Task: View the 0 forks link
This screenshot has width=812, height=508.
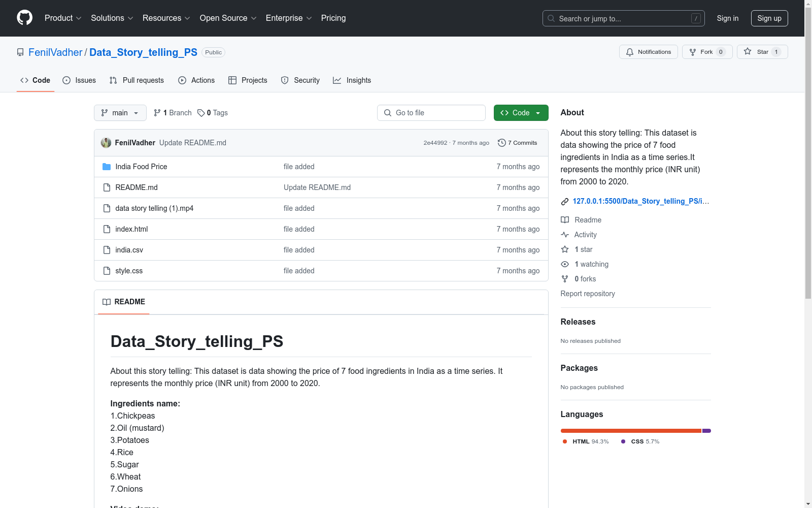Action: (x=579, y=279)
